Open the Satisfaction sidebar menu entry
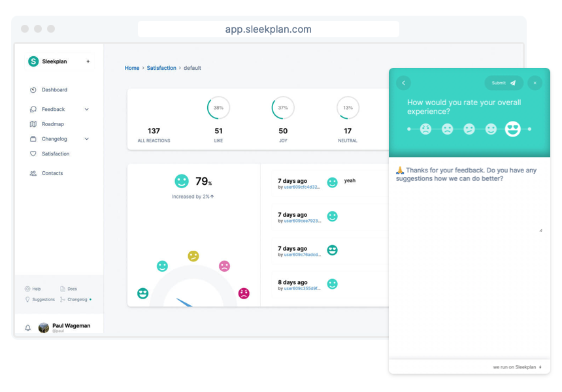The width and height of the screenshot is (562, 392). pos(54,154)
